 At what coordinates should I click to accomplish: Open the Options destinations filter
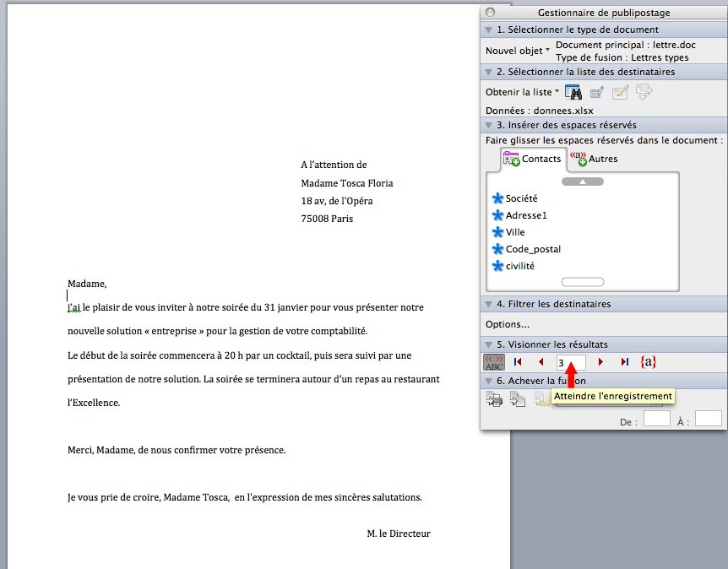click(507, 323)
